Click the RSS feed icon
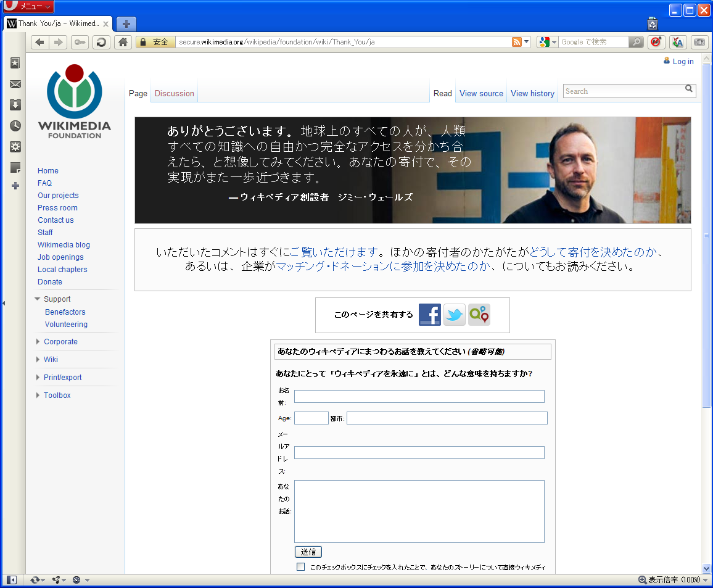 (x=517, y=43)
